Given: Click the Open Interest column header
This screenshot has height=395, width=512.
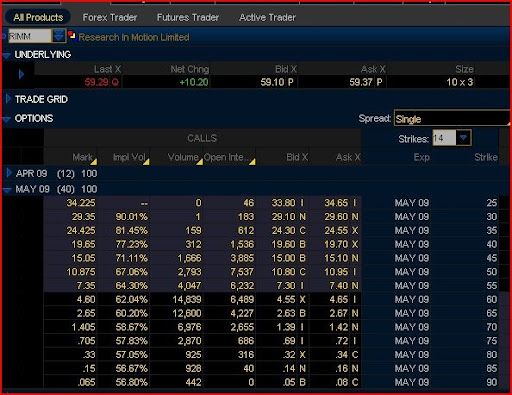Looking at the screenshot, I should click(226, 157).
